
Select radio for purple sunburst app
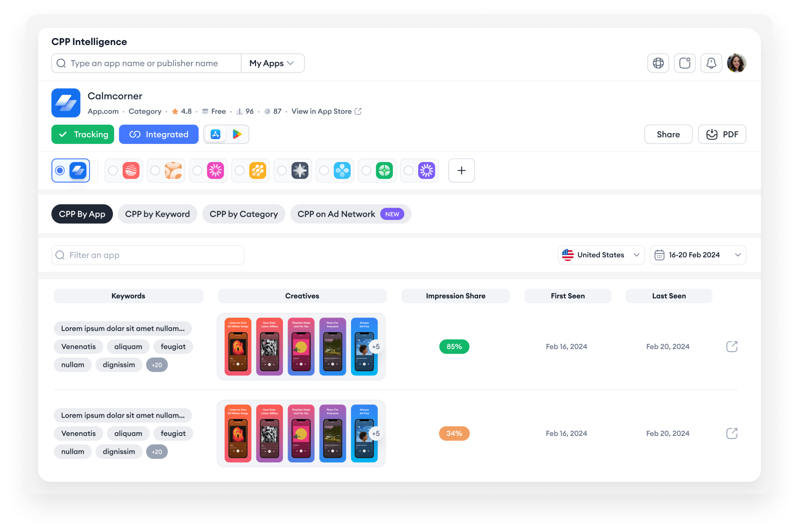409,170
